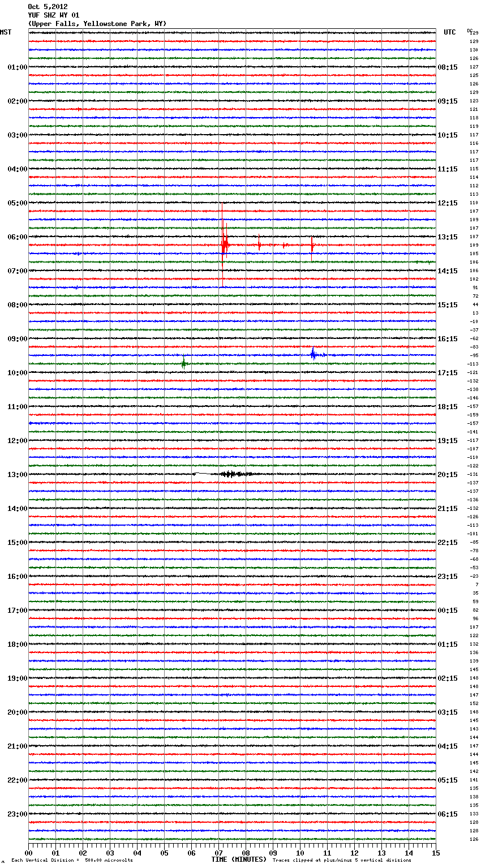Click the 'MST' column header
This screenshot has width=481, height=868.
pyautogui.click(x=6, y=32)
